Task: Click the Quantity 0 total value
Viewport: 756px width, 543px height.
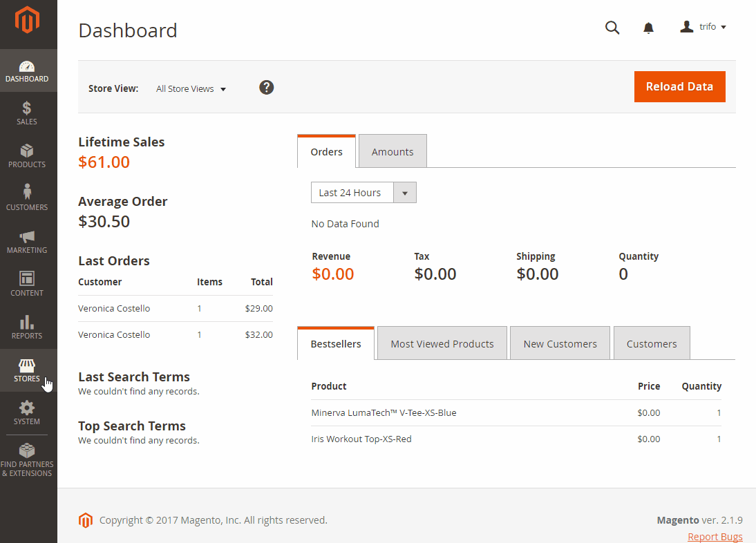Action: pyautogui.click(x=623, y=274)
